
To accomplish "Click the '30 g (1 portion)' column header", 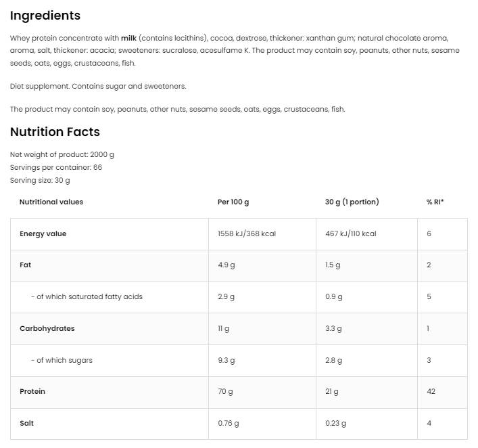I will tap(352, 202).
